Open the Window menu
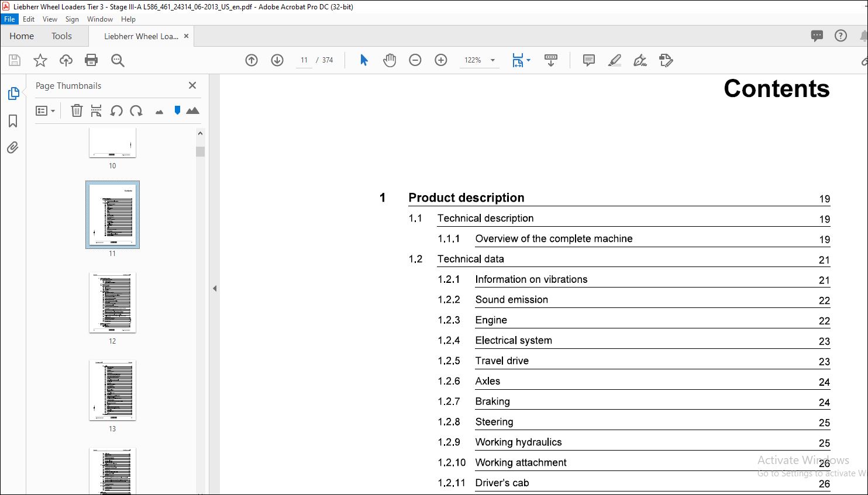This screenshot has width=868, height=495. pos(100,19)
